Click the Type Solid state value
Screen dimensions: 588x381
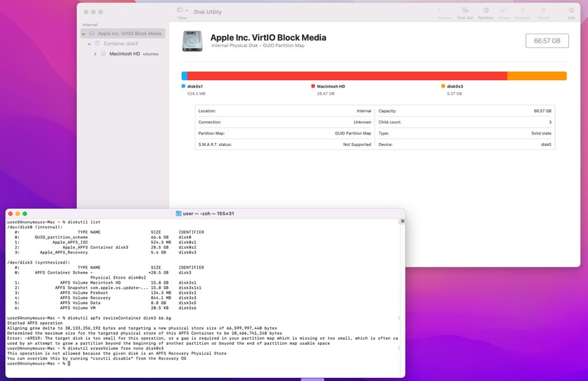pos(541,133)
